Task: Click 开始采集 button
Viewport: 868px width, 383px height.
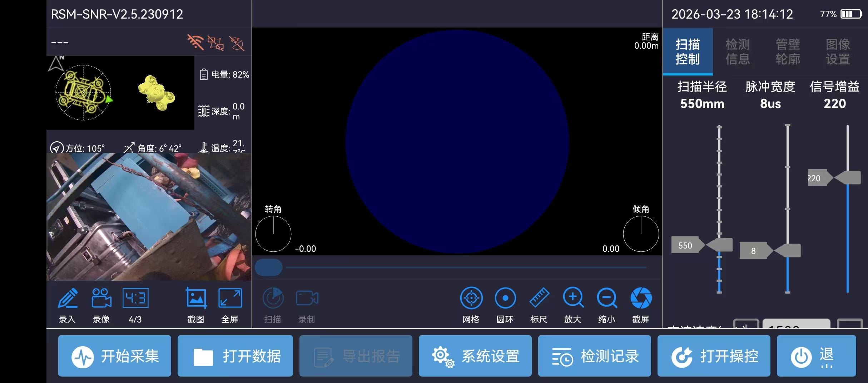Action: coord(115,356)
